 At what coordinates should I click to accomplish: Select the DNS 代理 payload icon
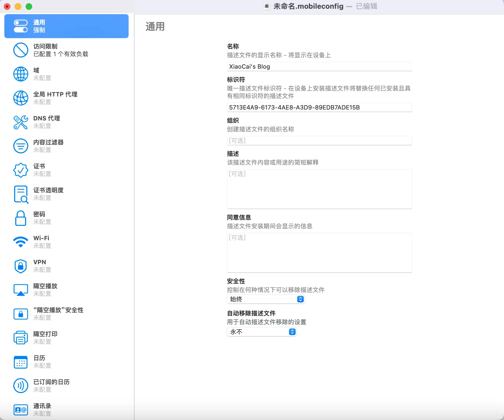21,122
